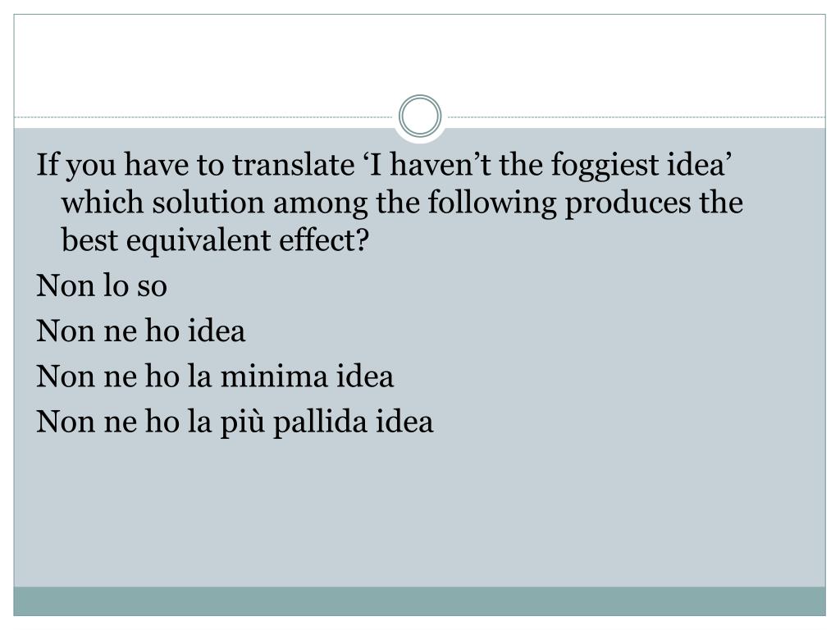This screenshot has height=630, width=840.
Task: Click the word 'among' in the question
Action: (321, 204)
